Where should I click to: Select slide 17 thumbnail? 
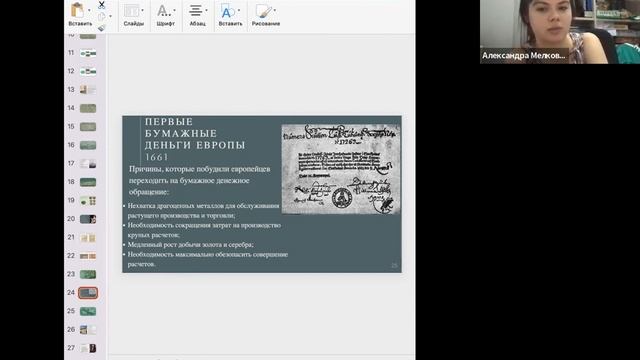[x=88, y=164]
